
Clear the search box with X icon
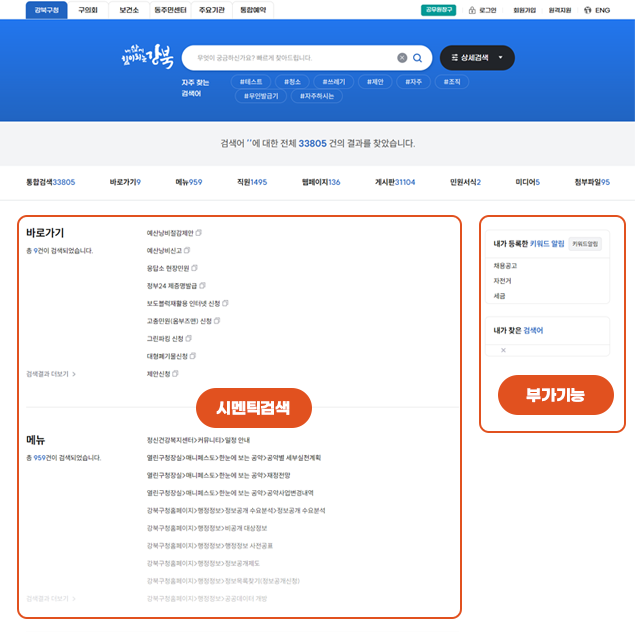402,58
